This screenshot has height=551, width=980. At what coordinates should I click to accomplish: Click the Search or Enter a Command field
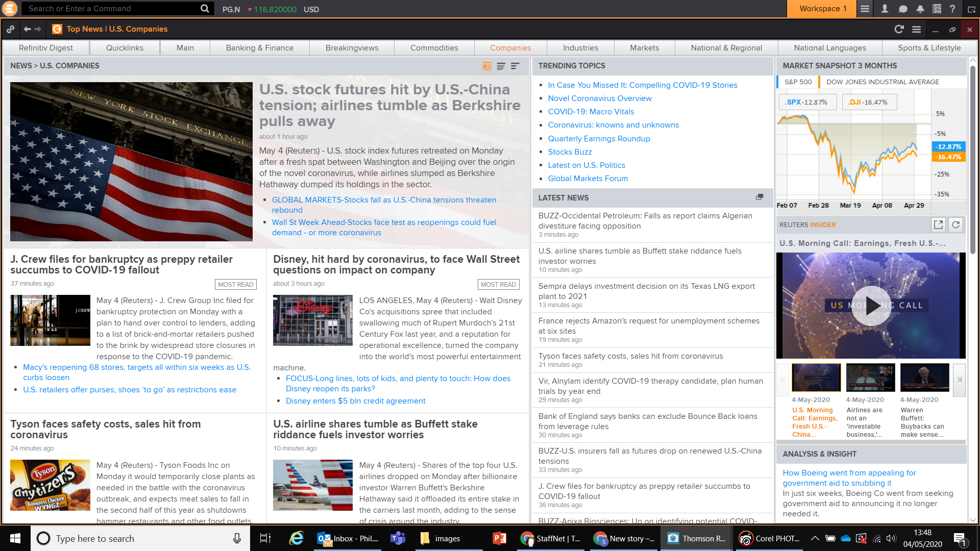(x=112, y=9)
